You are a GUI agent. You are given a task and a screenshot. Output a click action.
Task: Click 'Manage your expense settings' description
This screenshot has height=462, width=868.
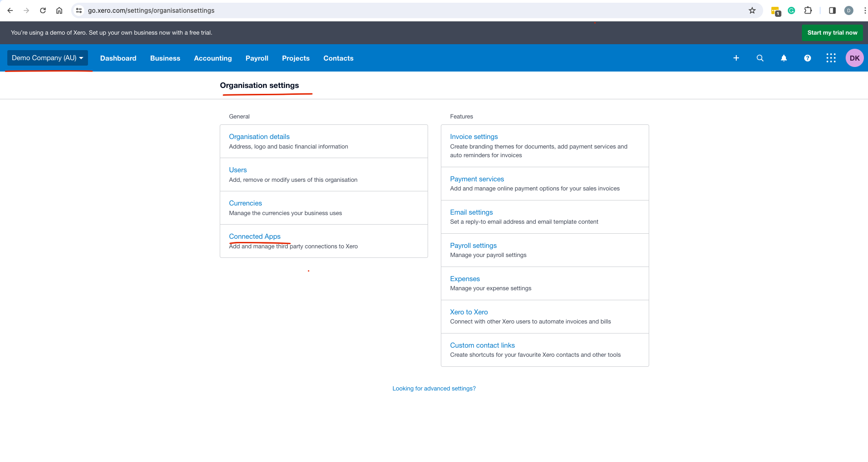click(491, 288)
